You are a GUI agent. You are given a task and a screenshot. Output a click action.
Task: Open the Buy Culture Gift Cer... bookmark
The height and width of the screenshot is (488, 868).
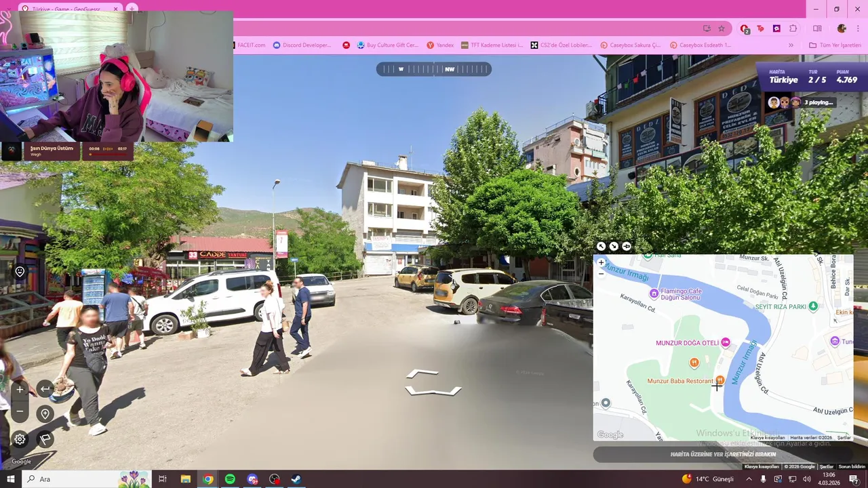pos(388,45)
